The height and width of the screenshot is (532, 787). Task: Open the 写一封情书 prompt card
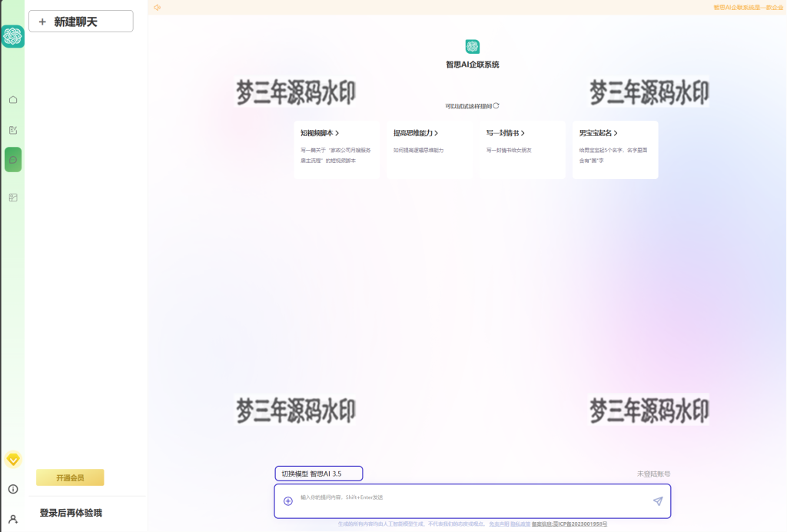click(523, 150)
